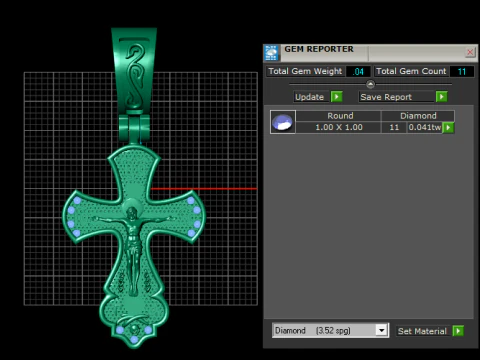Click the Total Gem Count value 11

tap(462, 71)
